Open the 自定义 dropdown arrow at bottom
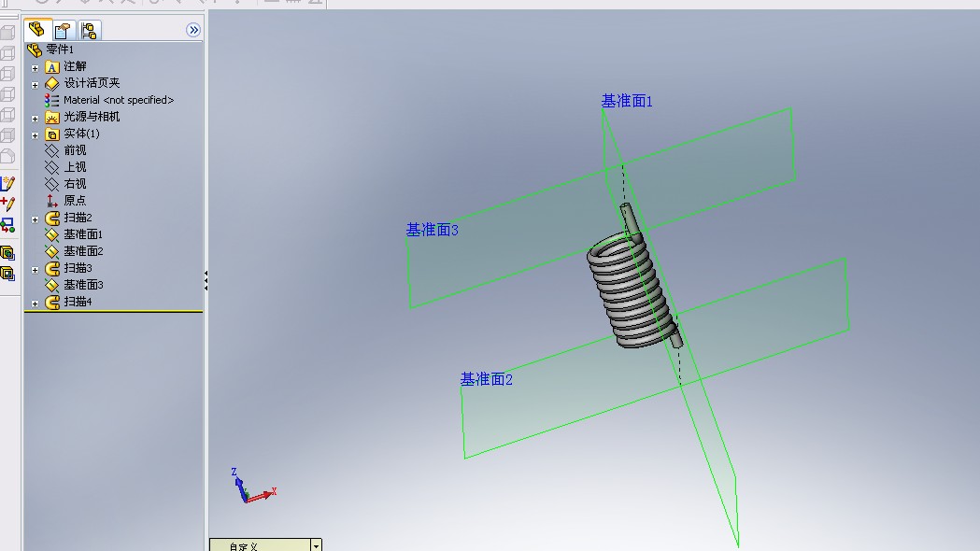Viewport: 980px width, 551px height. [317, 545]
